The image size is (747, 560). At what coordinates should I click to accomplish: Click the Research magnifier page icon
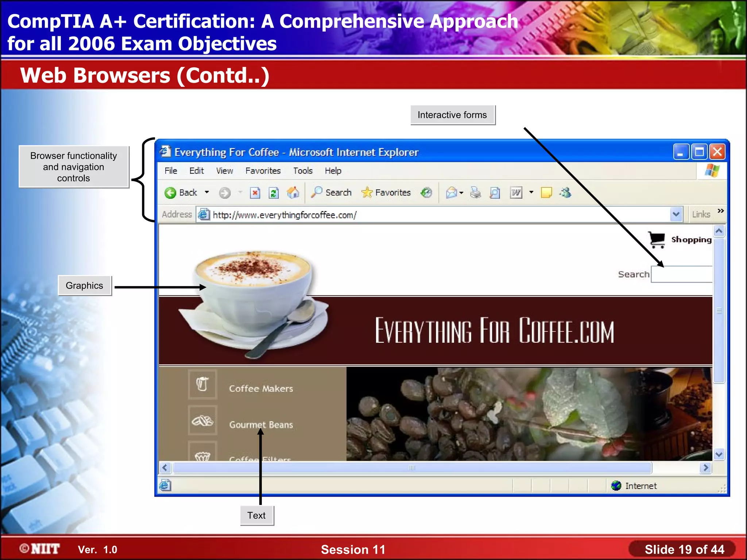pos(495,192)
